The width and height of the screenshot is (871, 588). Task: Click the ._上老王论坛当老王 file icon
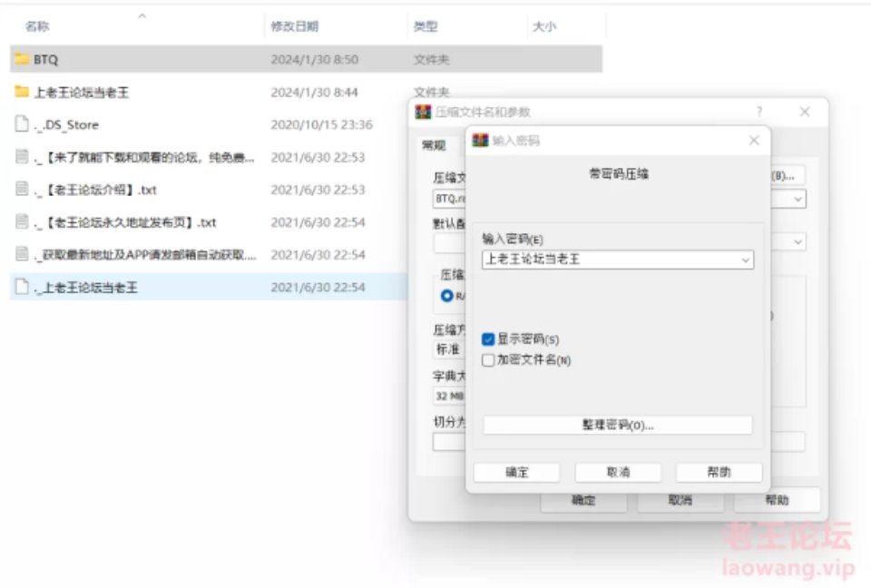pyautogui.click(x=23, y=288)
